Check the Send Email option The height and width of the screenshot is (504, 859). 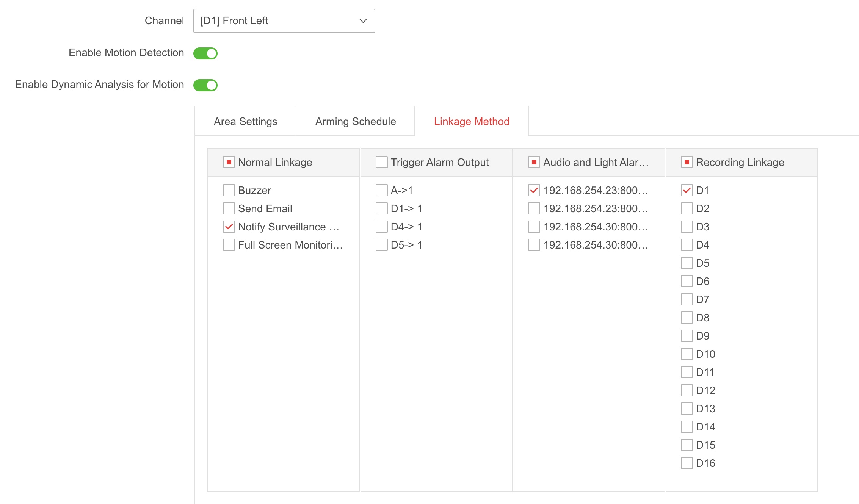pos(229,208)
